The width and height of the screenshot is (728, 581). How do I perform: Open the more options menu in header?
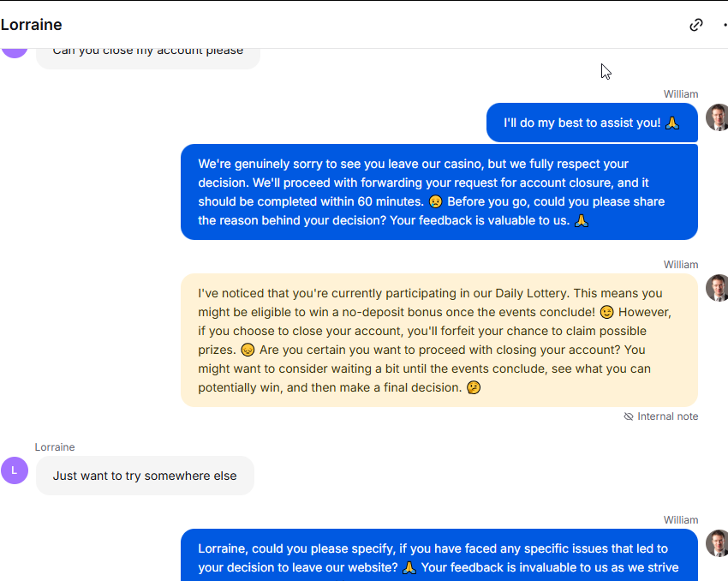click(x=725, y=25)
